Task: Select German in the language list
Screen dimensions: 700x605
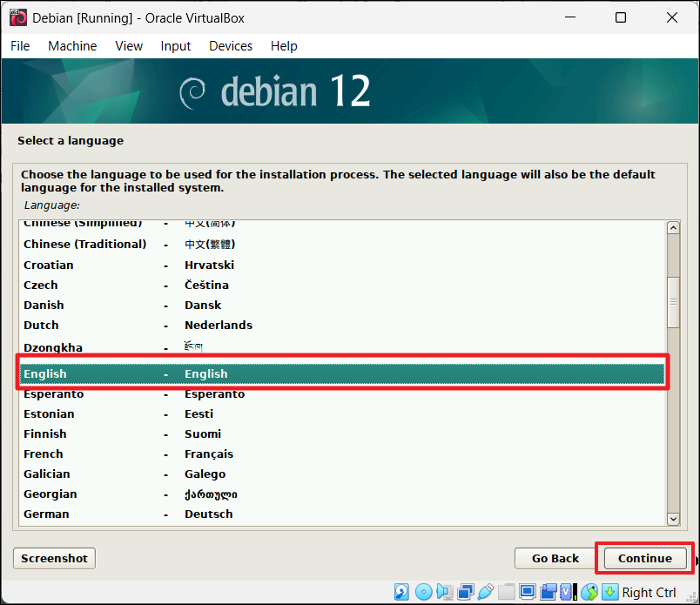Action: pos(46,514)
